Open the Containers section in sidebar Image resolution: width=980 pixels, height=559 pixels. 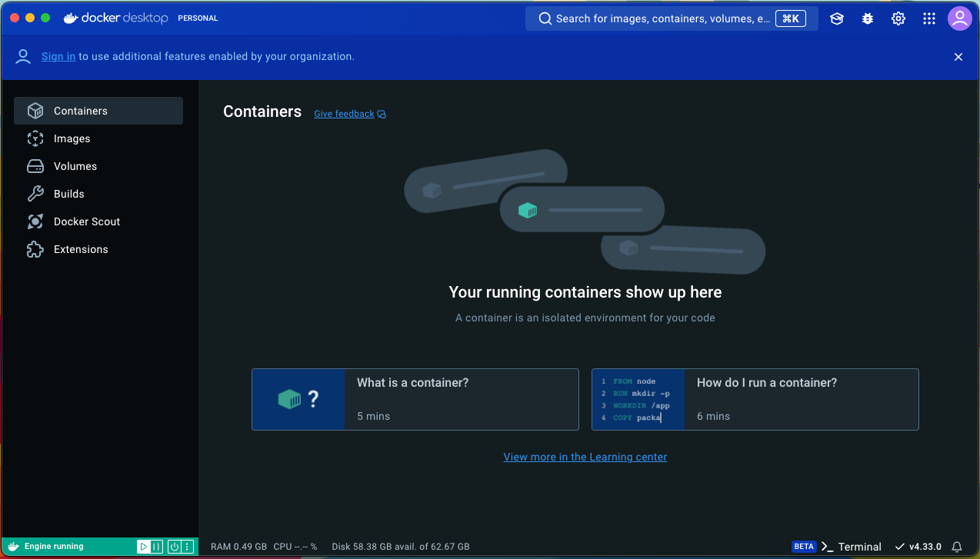tap(98, 111)
